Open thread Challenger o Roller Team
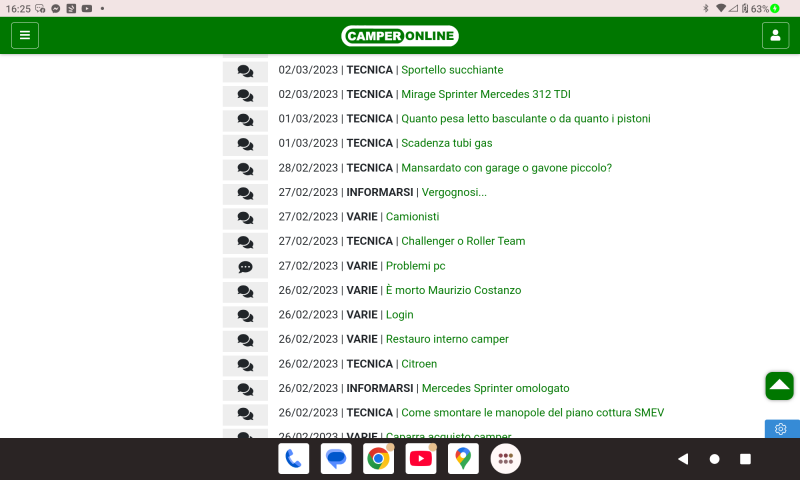Image resolution: width=800 pixels, height=480 pixels. pyautogui.click(x=462, y=241)
